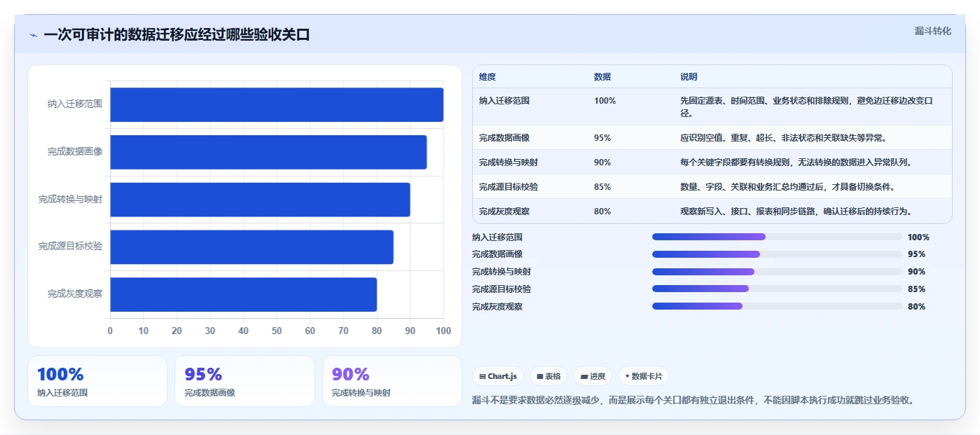
Task: Click the 完成灰度观察 progress bar showing 80%
Action: [777, 306]
